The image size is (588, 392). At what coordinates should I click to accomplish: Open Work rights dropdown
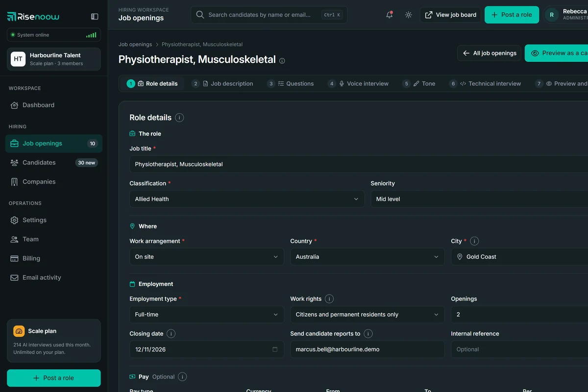[367, 315]
